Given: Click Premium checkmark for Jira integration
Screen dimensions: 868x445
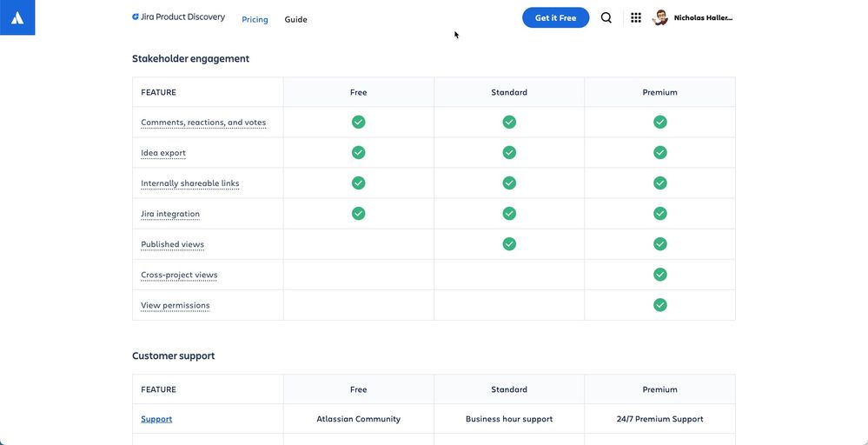Looking at the screenshot, I should [659, 213].
